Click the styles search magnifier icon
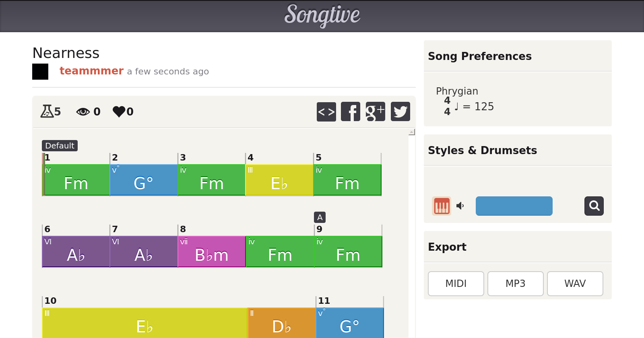This screenshot has height=338, width=644. click(x=594, y=206)
